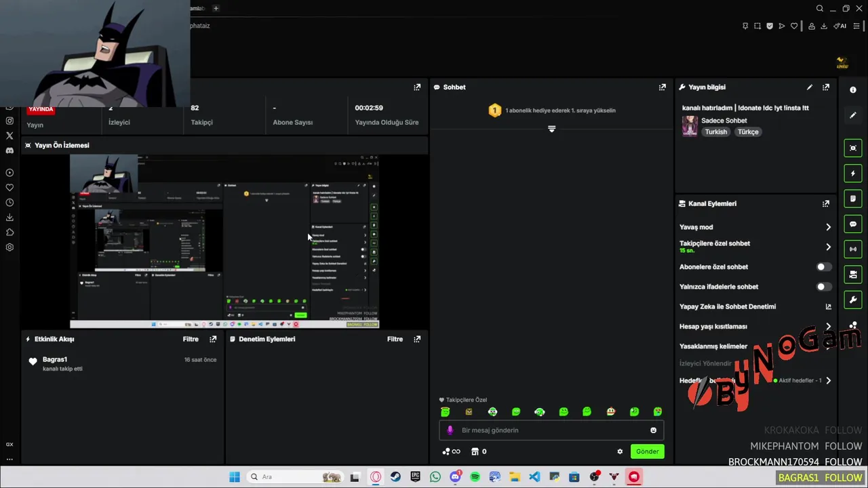Viewport: 868px width, 488px height.
Task: Open X (Twitter) in the Opera sidebar
Action: click(9, 136)
